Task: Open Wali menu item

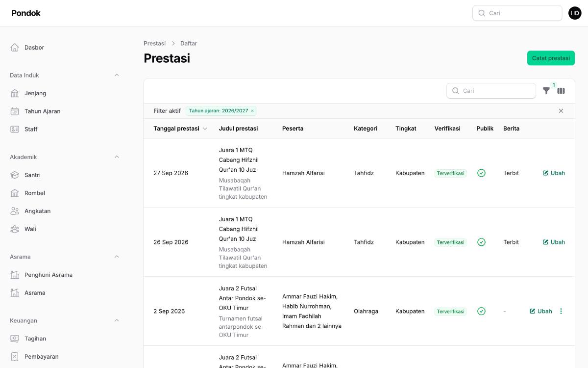Action: tap(65, 229)
